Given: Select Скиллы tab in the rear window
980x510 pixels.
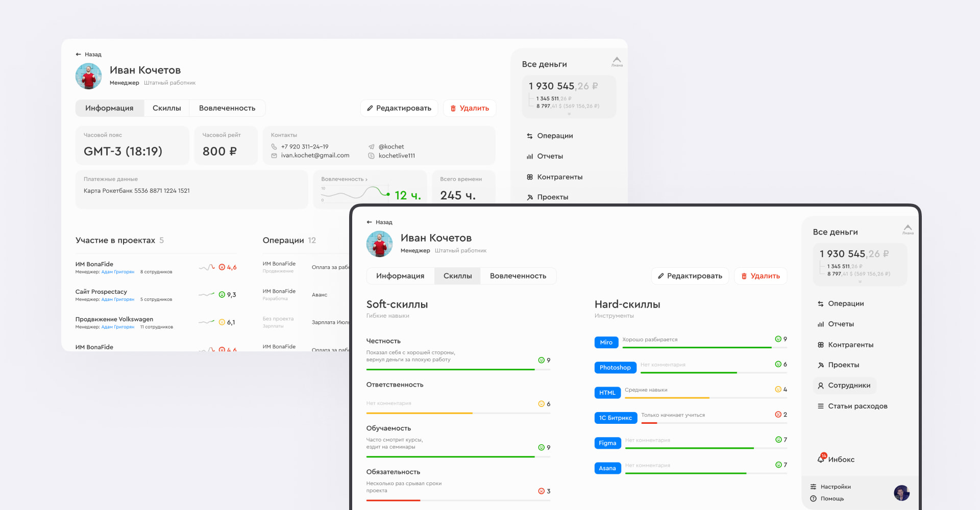Looking at the screenshot, I should tap(166, 108).
